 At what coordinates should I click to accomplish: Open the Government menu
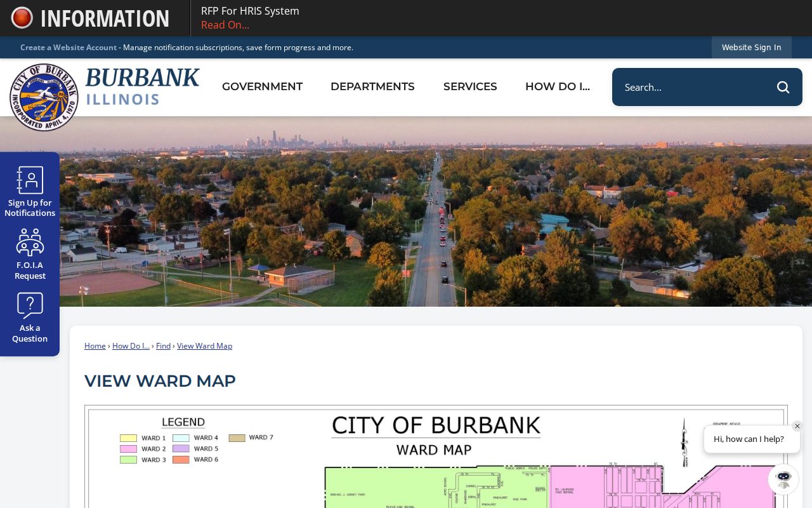tap(262, 86)
